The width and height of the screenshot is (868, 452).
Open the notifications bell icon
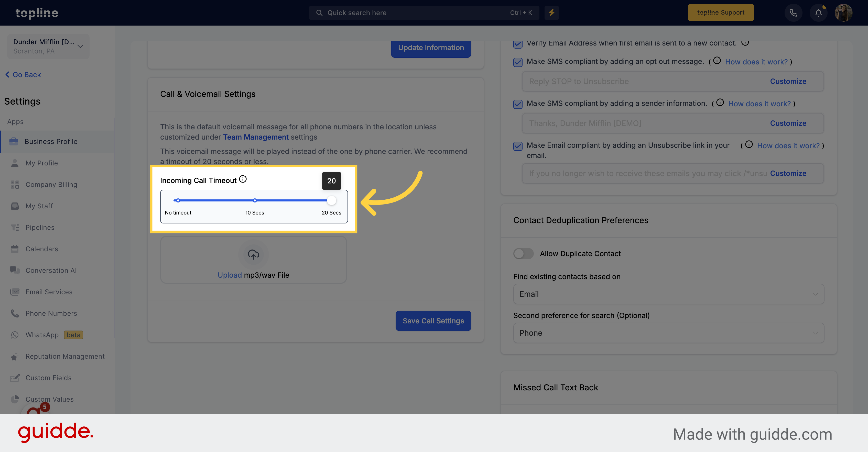point(818,13)
